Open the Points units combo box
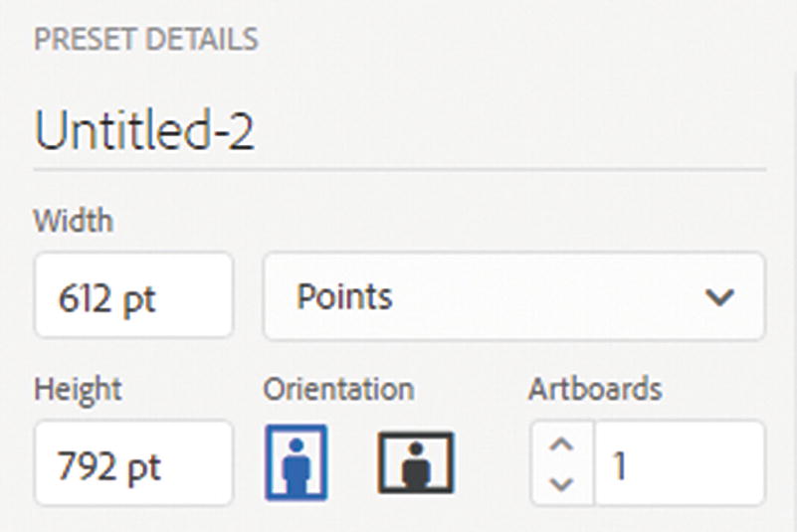Viewport: 797px width, 532px height. 513,296
